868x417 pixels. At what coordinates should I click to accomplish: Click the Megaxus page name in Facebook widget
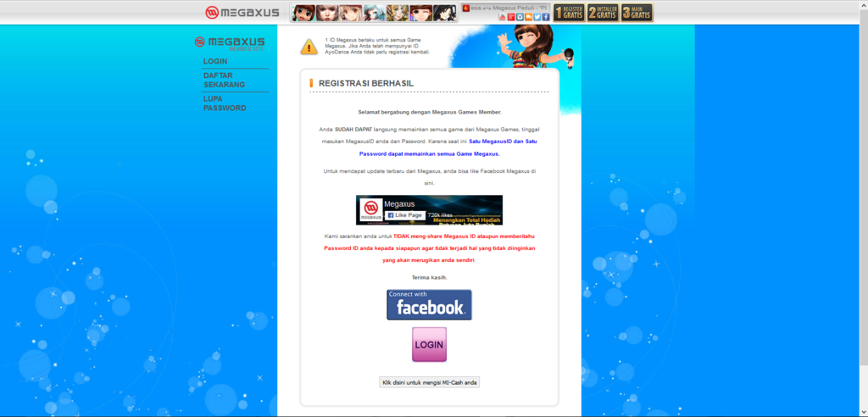coord(399,203)
